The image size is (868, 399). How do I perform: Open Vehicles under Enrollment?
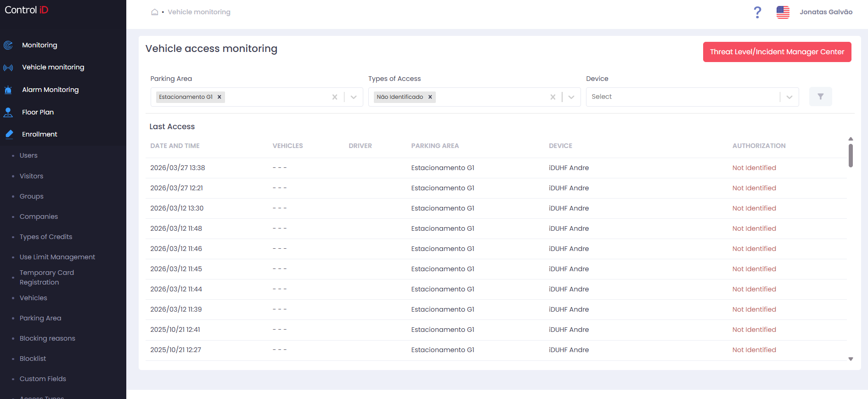[33, 298]
